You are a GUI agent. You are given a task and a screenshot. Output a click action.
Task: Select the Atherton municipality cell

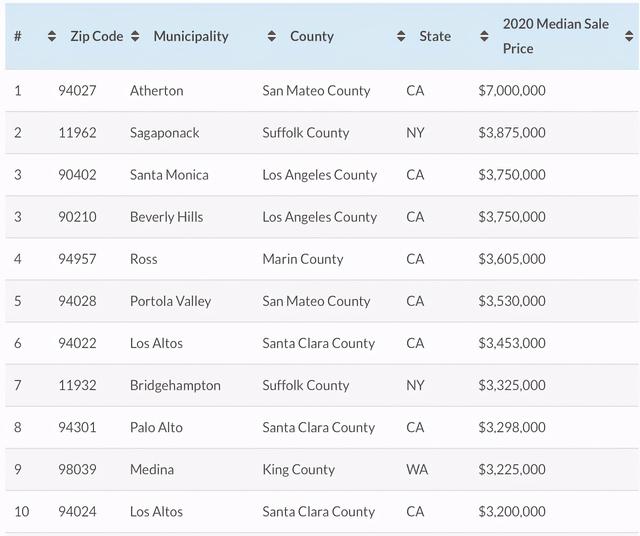(x=157, y=91)
